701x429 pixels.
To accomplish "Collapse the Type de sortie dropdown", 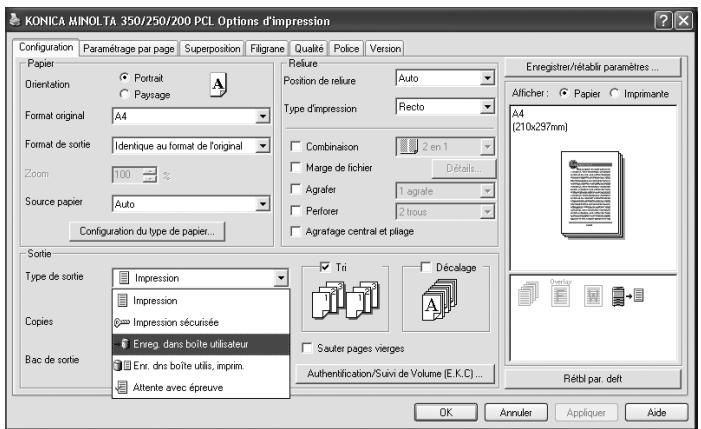I will (281, 278).
